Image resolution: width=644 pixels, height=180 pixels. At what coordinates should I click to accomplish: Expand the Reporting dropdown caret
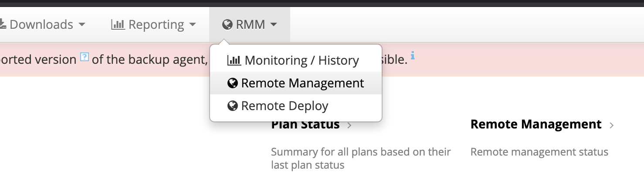(192, 25)
